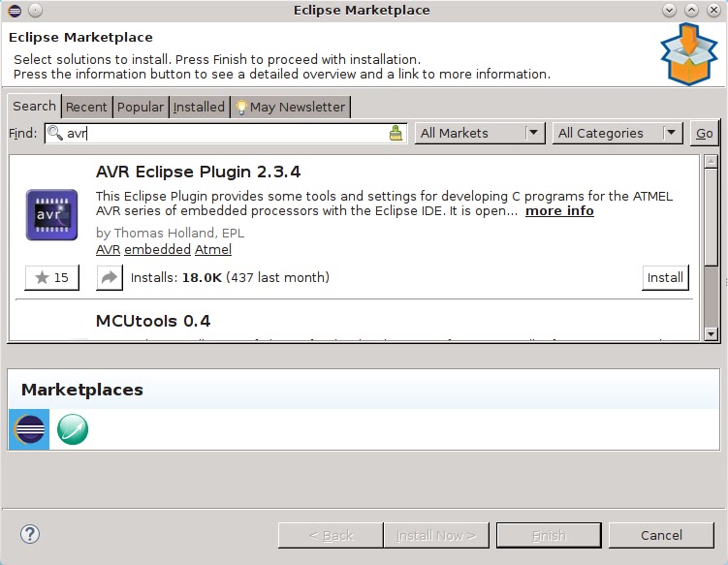Switch to the Installed tab

tap(199, 108)
